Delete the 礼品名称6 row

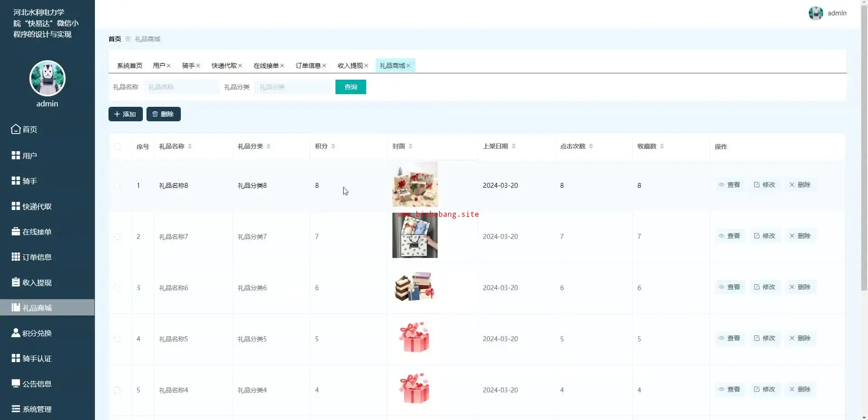(x=800, y=287)
